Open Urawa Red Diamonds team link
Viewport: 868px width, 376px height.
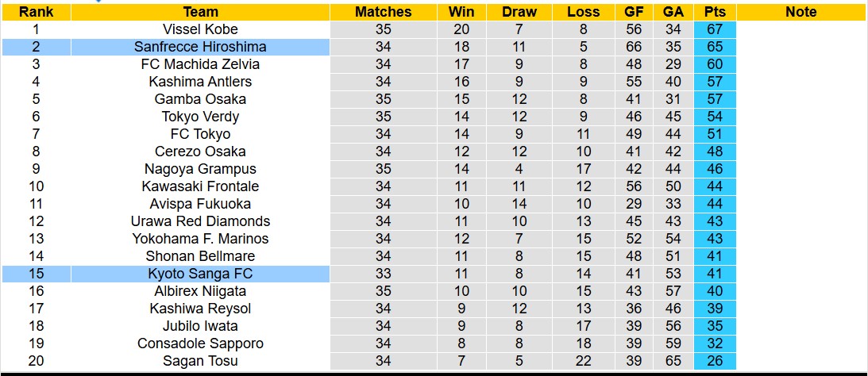pos(200,221)
